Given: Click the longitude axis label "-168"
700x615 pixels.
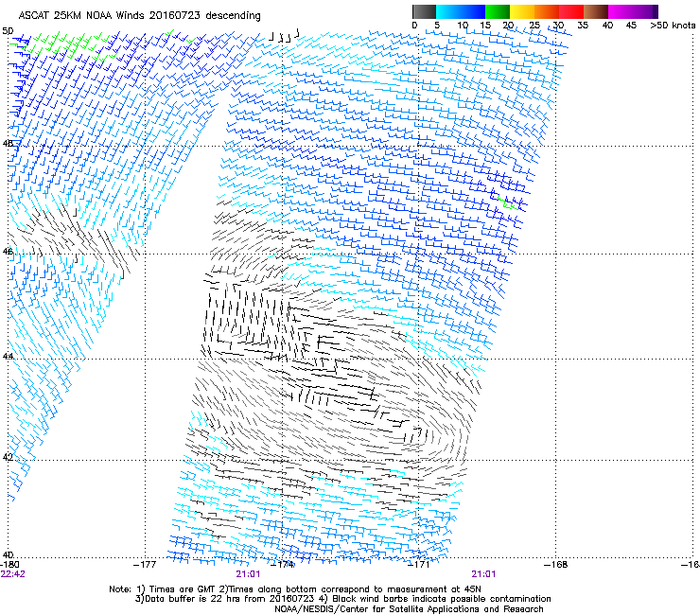Looking at the screenshot, I should (556, 565).
